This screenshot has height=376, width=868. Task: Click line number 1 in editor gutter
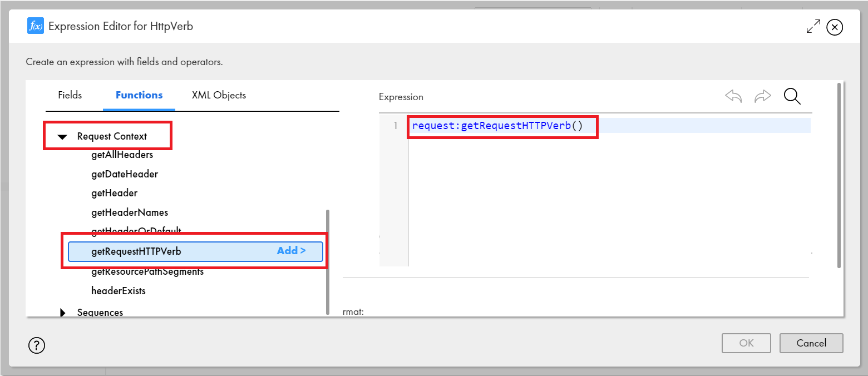point(396,126)
